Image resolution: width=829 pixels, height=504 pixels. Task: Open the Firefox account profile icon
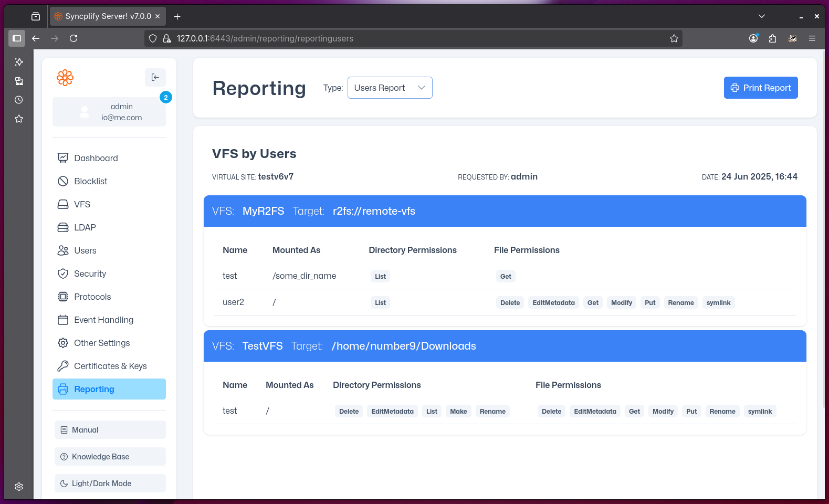(x=753, y=38)
